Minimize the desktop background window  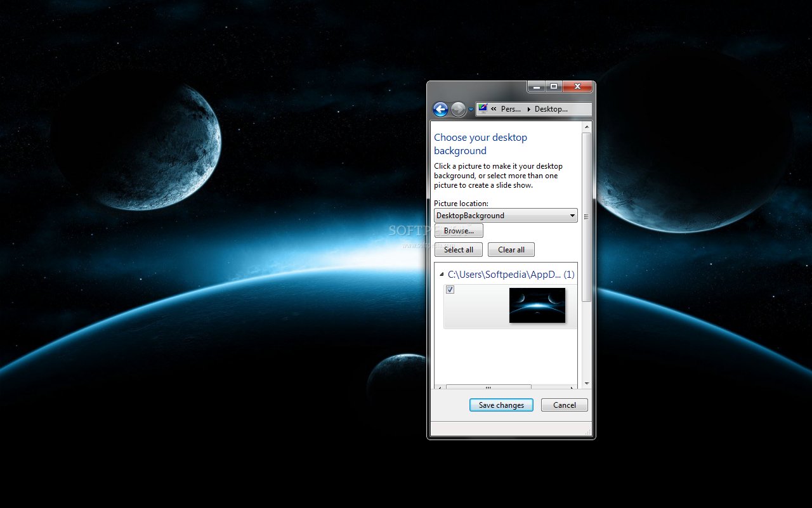(x=536, y=86)
